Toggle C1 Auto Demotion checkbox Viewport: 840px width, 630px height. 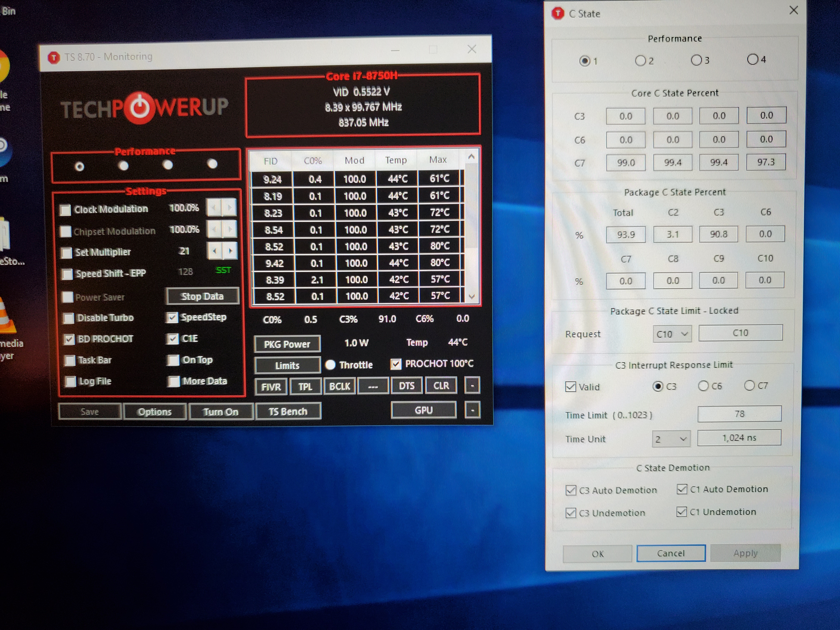[x=682, y=489]
